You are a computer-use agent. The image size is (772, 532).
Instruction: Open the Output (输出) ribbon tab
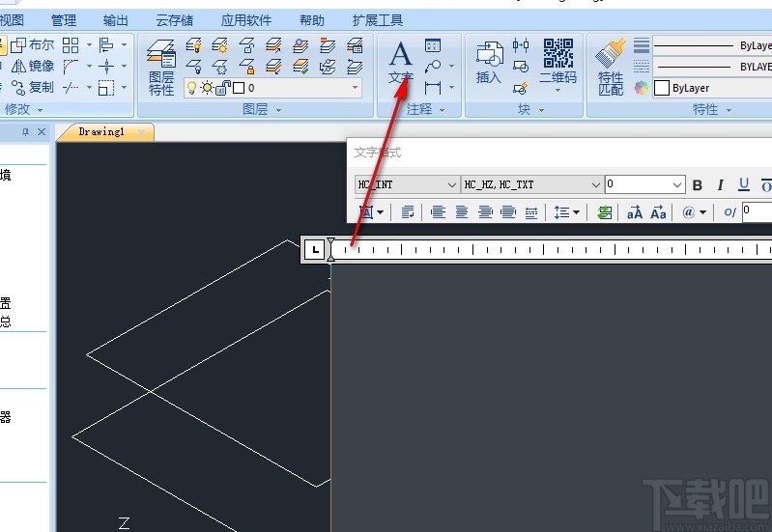(x=116, y=20)
